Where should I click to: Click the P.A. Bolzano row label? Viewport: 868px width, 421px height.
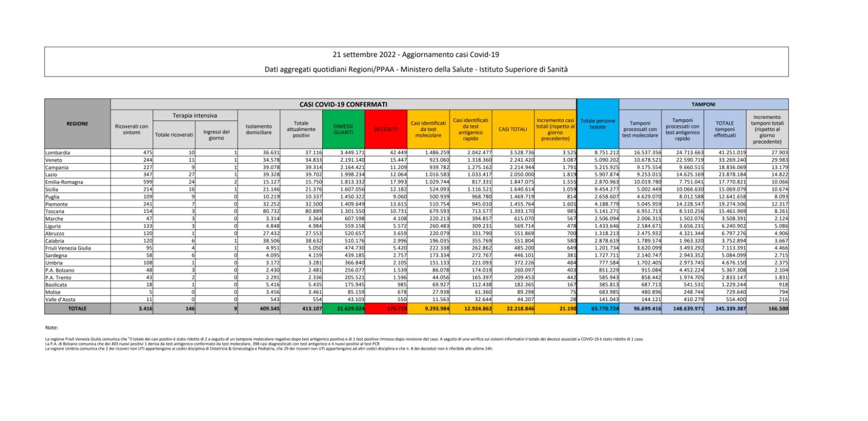pos(60,270)
